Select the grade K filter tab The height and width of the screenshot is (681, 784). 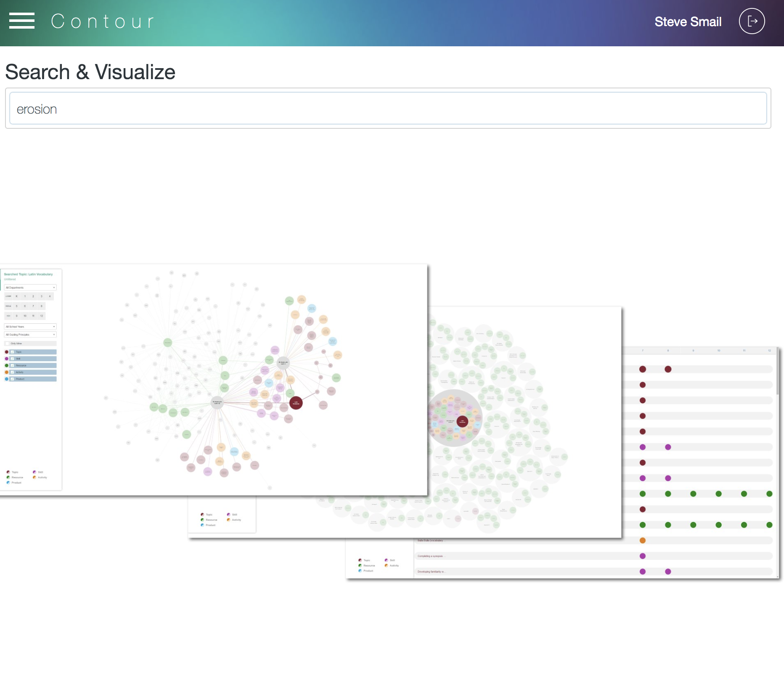(x=16, y=296)
